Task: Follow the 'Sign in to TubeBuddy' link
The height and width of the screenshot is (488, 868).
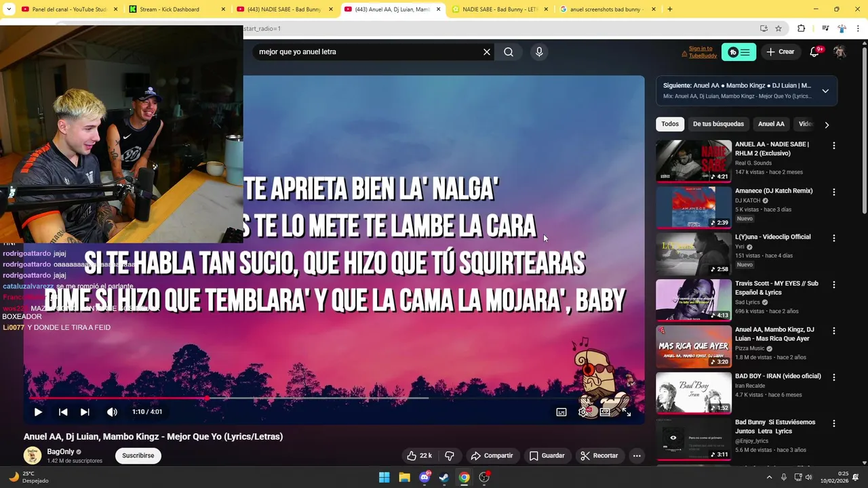Action: pyautogui.click(x=703, y=52)
